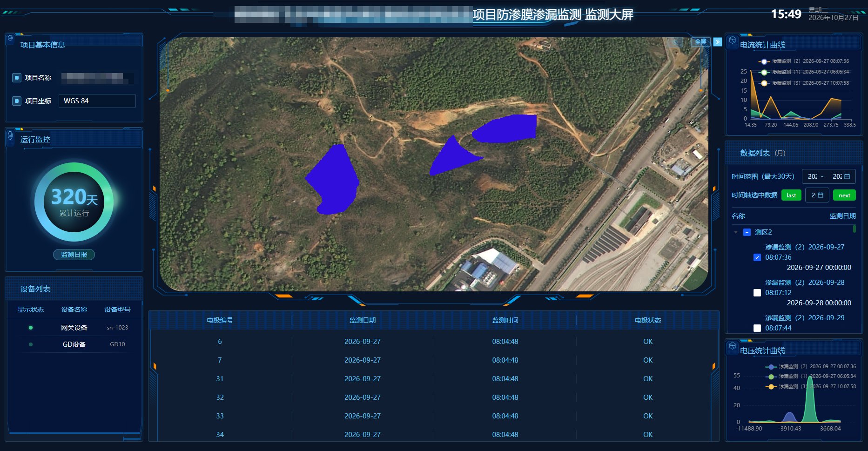Uncheck 渗漏监测 (2) 2026-09-27 08:07:36 checkbox
Image resolution: width=868 pixels, height=451 pixels.
pos(757,257)
